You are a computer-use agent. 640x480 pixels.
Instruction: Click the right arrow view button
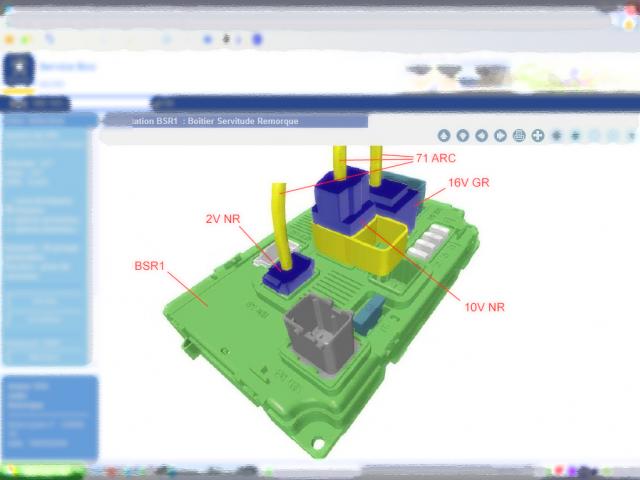(x=500, y=136)
